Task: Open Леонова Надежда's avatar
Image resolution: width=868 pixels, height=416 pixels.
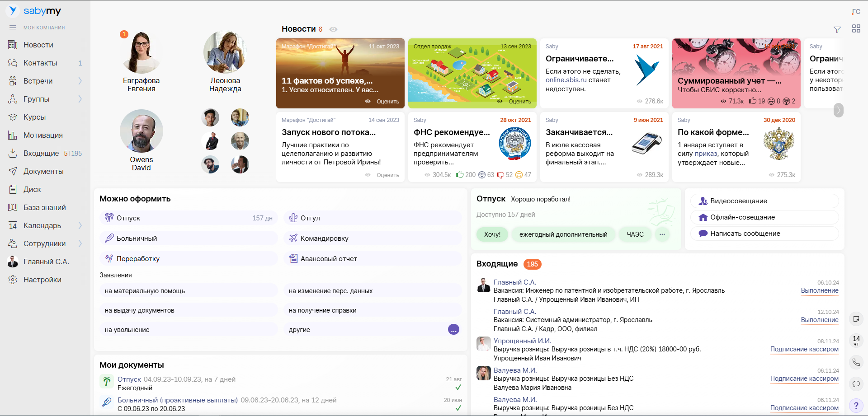Action: (x=225, y=52)
